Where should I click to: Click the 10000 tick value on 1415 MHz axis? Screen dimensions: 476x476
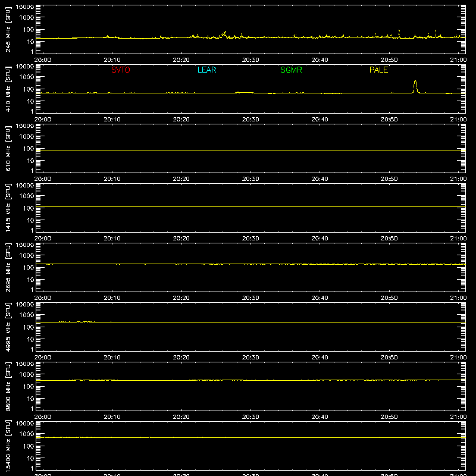pyautogui.click(x=25, y=186)
